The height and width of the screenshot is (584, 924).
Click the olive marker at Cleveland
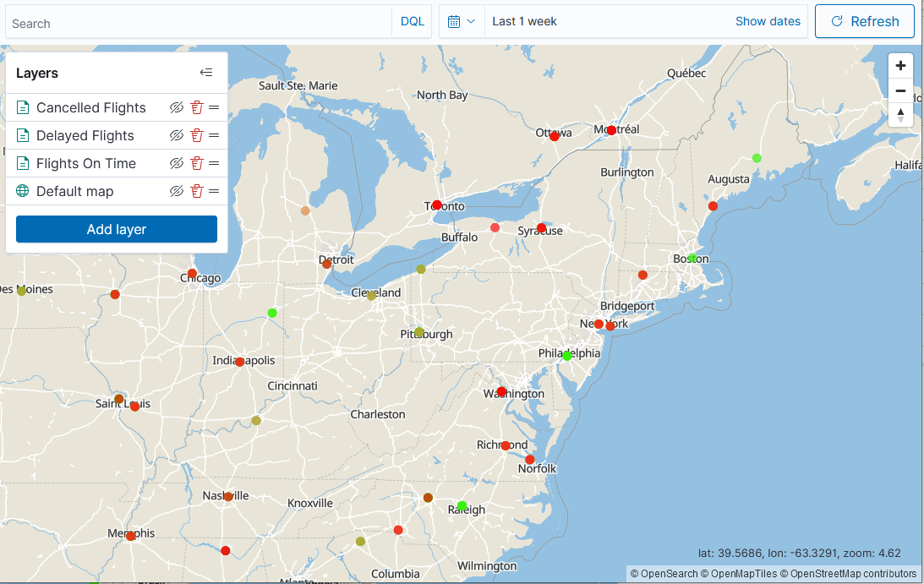coord(371,296)
